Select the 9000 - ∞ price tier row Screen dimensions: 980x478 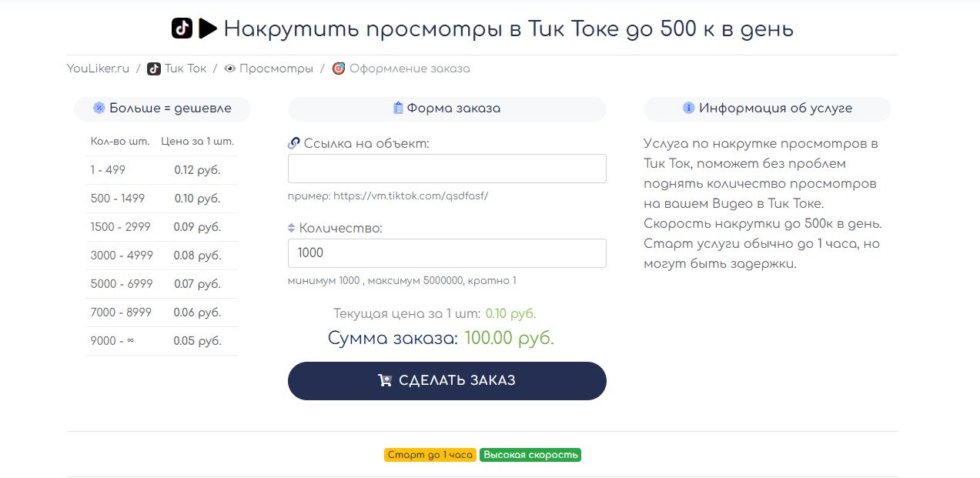[162, 341]
